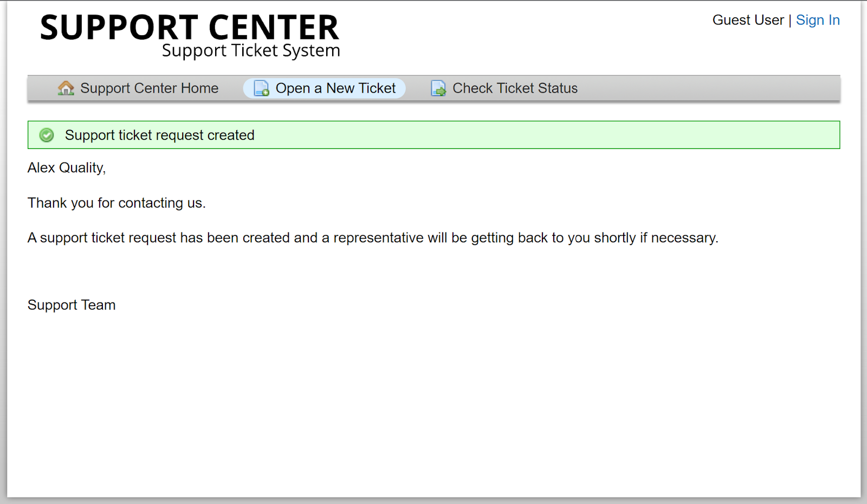Click the new ticket document icon
This screenshot has width=867, height=504.
click(262, 88)
